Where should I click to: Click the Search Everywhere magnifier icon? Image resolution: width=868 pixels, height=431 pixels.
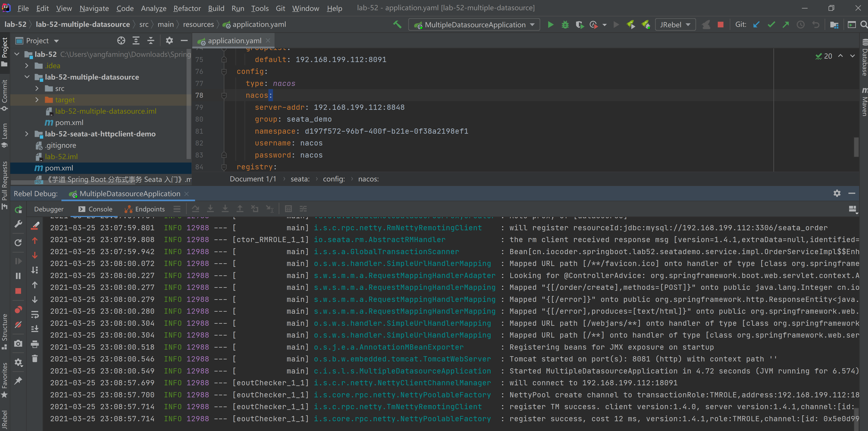pos(864,25)
